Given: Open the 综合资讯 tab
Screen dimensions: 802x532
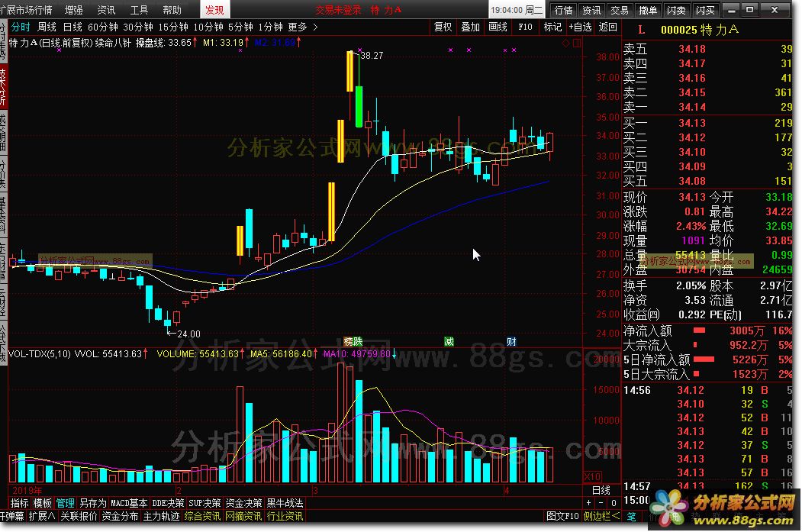Looking at the screenshot, I should click(x=202, y=516).
